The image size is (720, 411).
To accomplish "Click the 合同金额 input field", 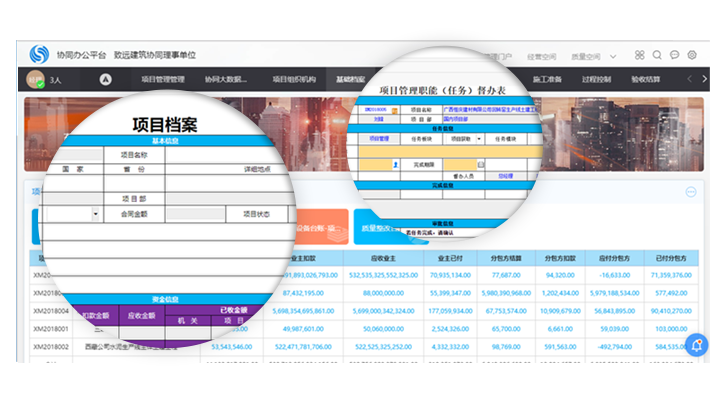I will 195,214.
